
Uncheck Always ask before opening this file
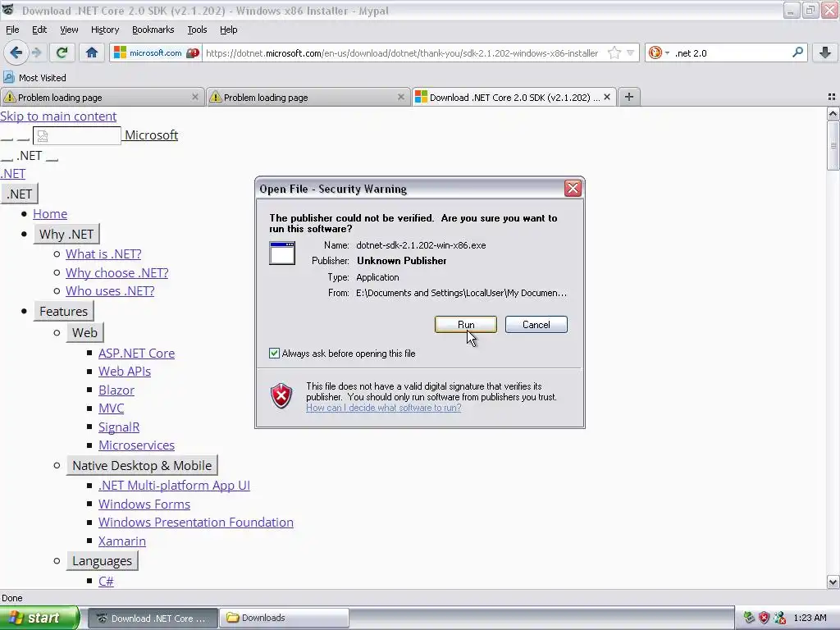click(274, 353)
